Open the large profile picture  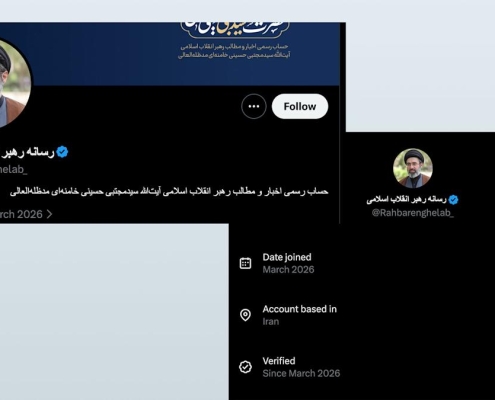pyautogui.click(x=13, y=83)
